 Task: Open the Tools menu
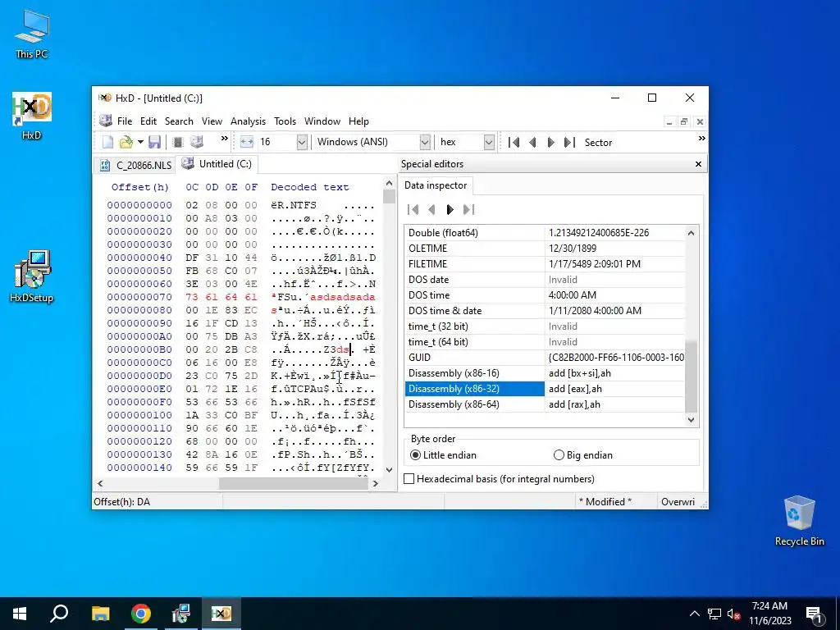(285, 121)
